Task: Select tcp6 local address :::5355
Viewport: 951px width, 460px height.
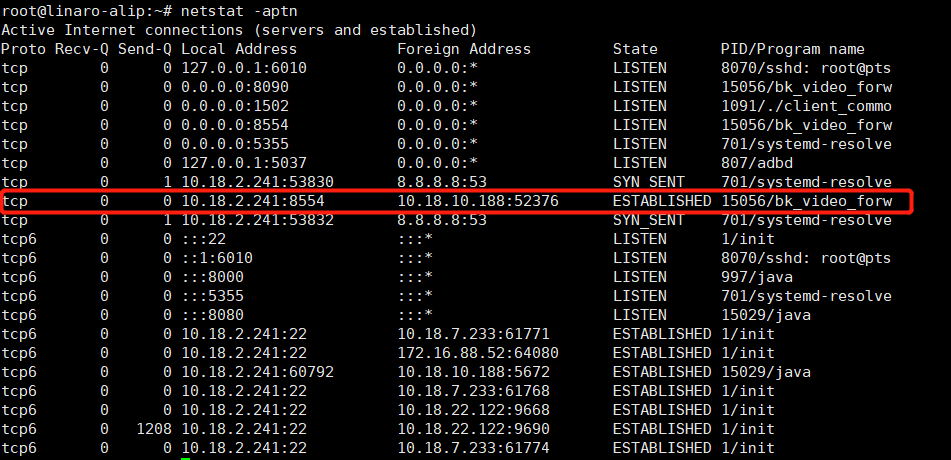Action: coord(212,296)
